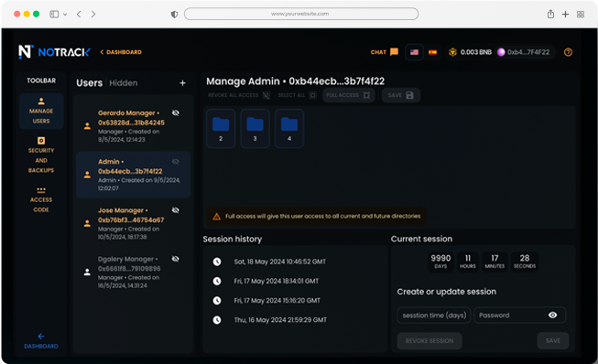The height and width of the screenshot is (364, 598).
Task: Focus the session time (days) field
Action: pyautogui.click(x=434, y=316)
